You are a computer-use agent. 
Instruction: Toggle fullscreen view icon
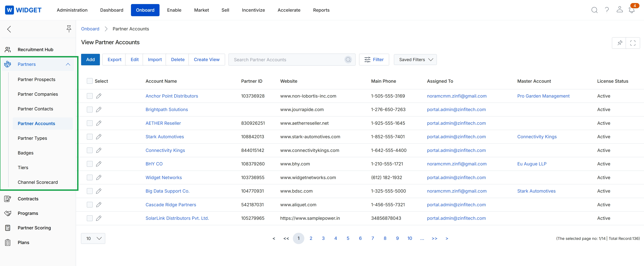[x=633, y=43]
